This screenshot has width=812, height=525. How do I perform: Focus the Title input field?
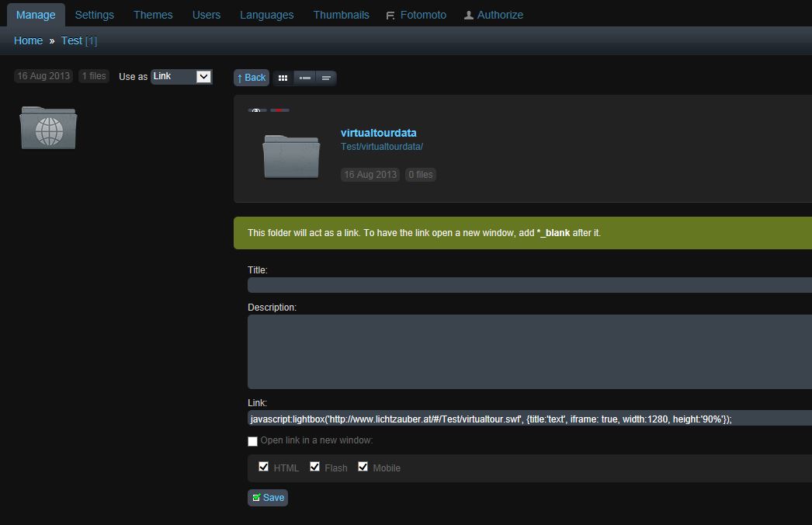coord(529,285)
